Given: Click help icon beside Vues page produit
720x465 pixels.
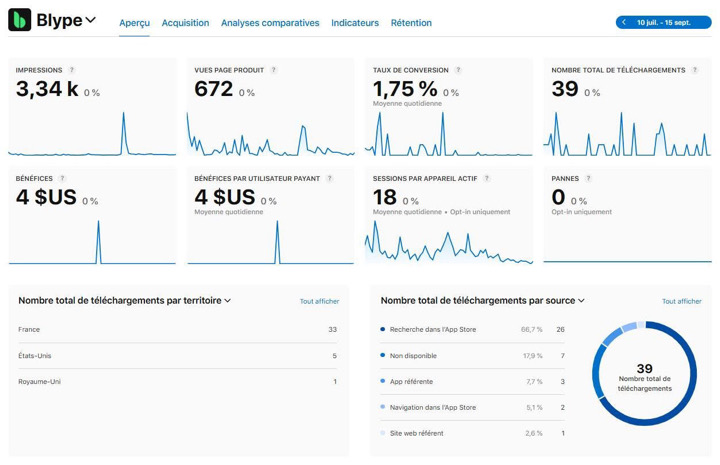Looking at the screenshot, I should click(x=274, y=70).
